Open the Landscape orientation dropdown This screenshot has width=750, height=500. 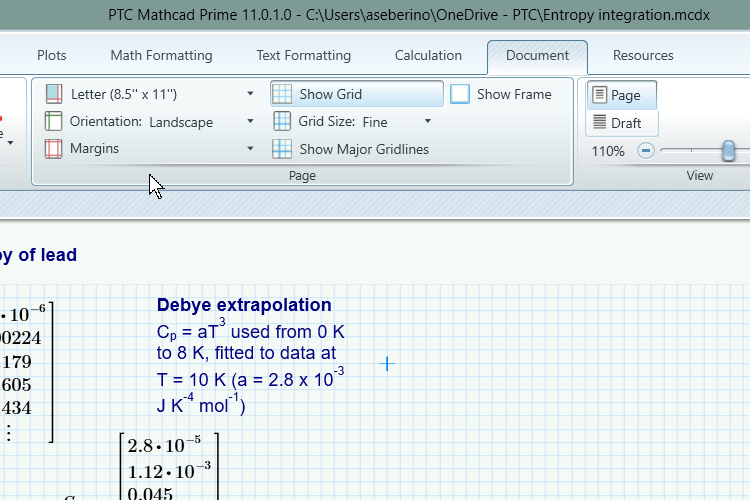click(x=250, y=122)
